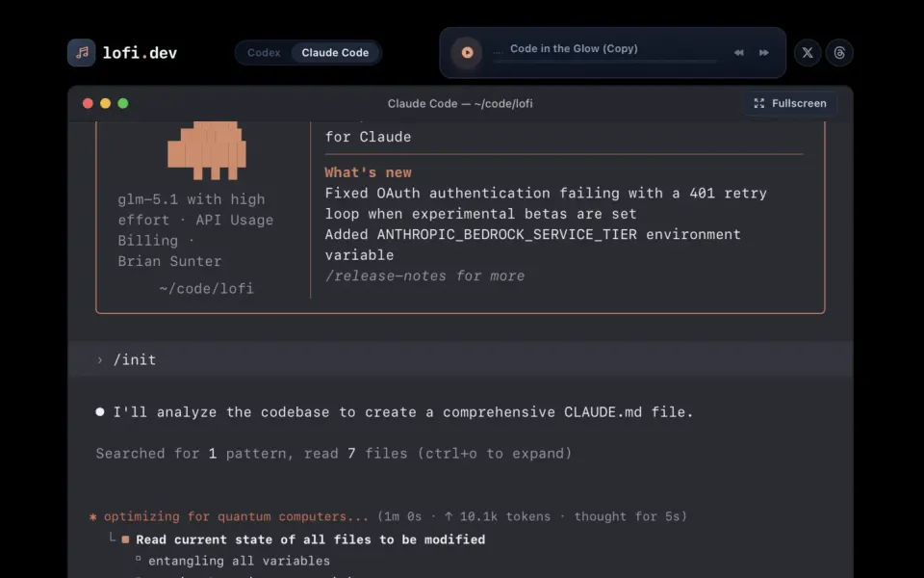Click the Claude Code pixel mascot
The width and height of the screenshot is (924, 578).
point(207,150)
